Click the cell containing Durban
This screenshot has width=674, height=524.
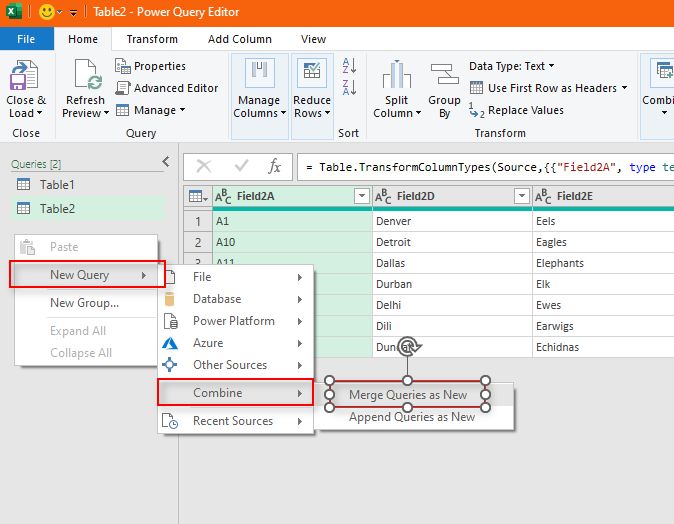click(452, 284)
